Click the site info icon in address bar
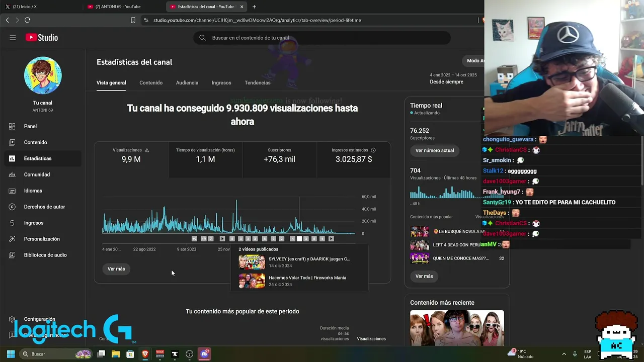The image size is (644, 362). [146, 20]
